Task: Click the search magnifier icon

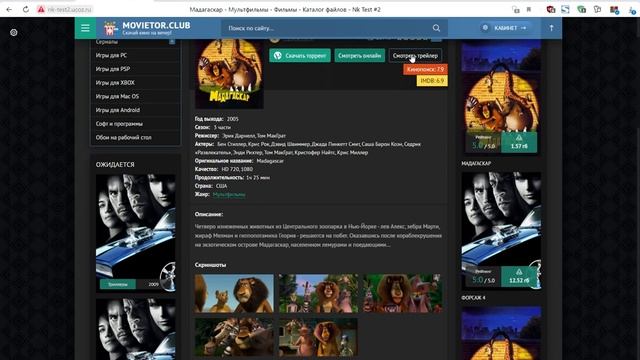Action: click(x=436, y=28)
